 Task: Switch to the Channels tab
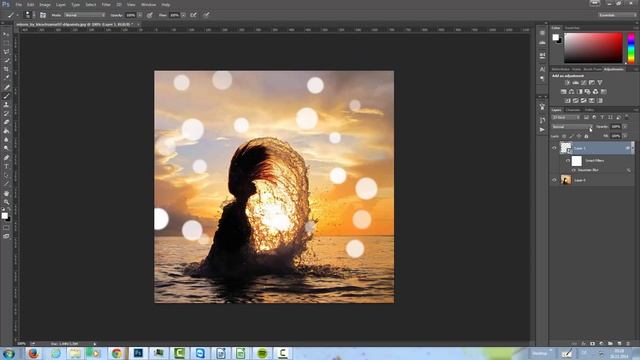tap(573, 110)
